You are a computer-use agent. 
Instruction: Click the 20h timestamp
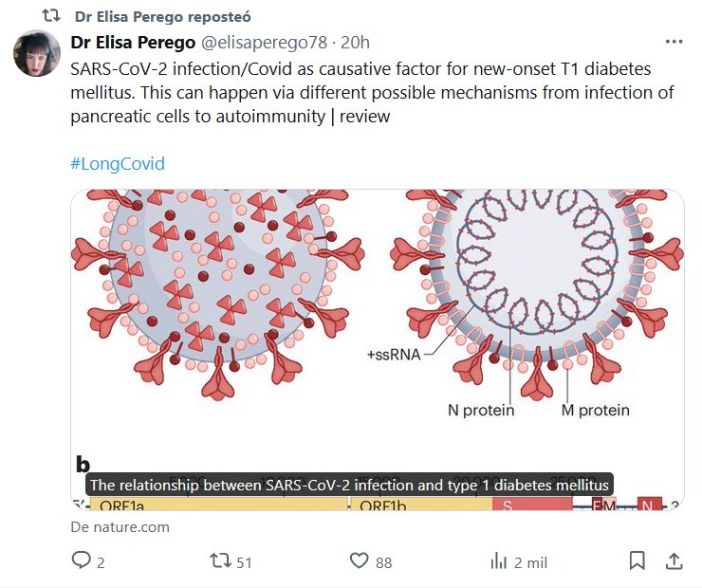click(x=355, y=43)
